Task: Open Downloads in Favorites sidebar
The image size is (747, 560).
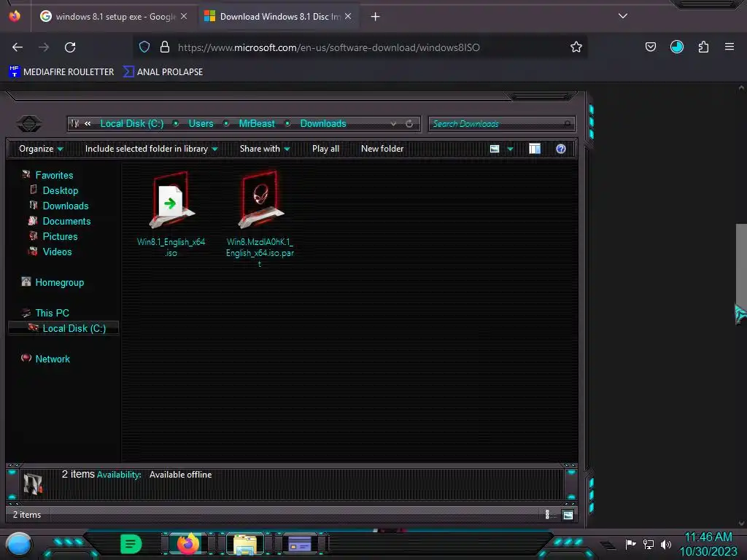Action: tap(65, 206)
